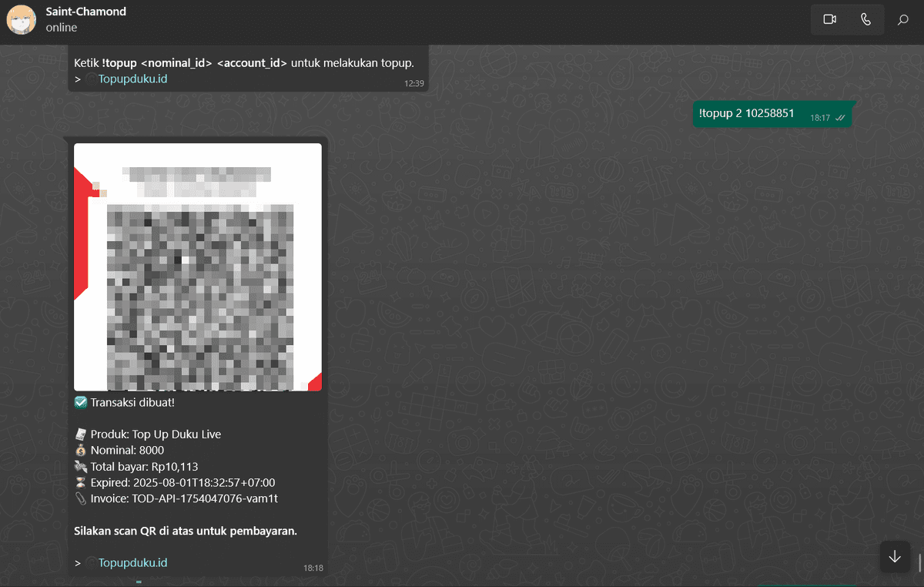The image size is (924, 587).
Task: Click the 18:18 timestamp on QR message
Action: (x=313, y=568)
